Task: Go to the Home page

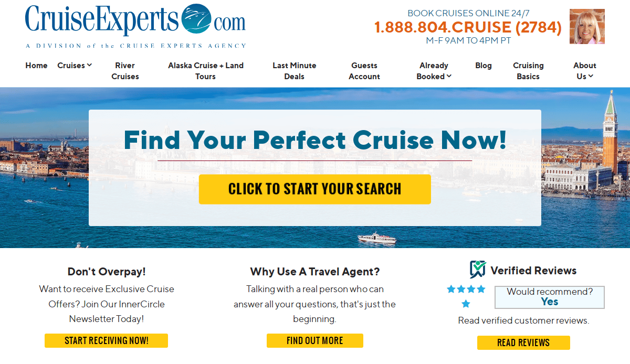Action: coord(36,66)
